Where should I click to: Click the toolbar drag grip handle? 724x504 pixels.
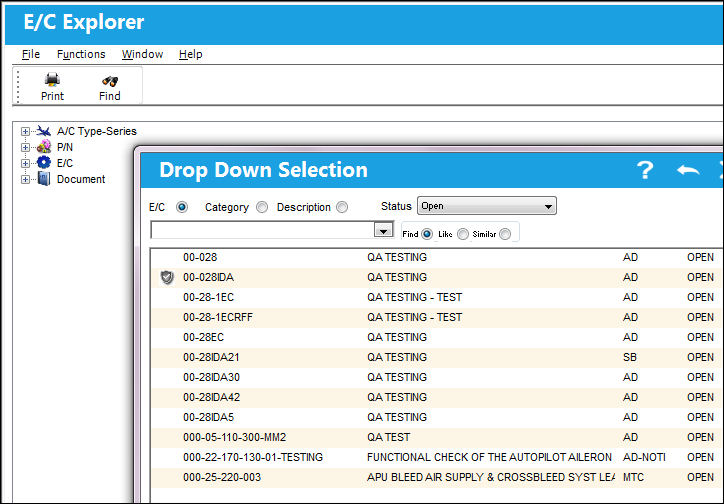click(x=18, y=86)
